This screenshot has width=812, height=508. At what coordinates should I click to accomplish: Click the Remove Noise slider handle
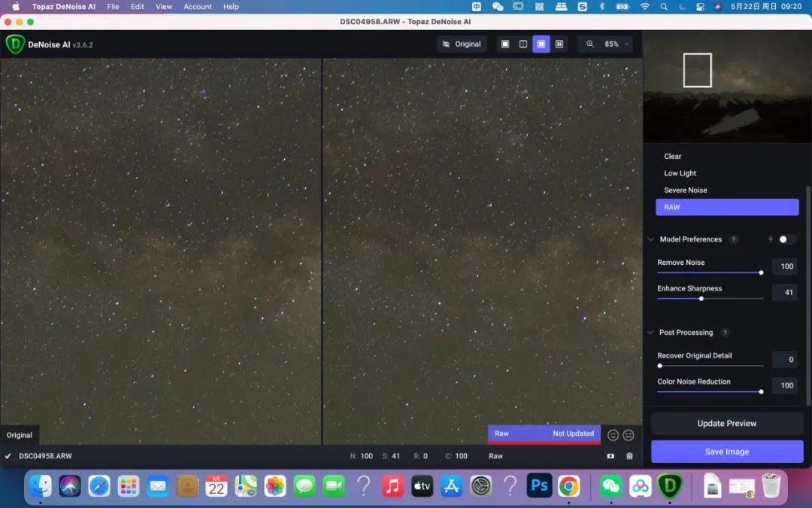point(761,272)
